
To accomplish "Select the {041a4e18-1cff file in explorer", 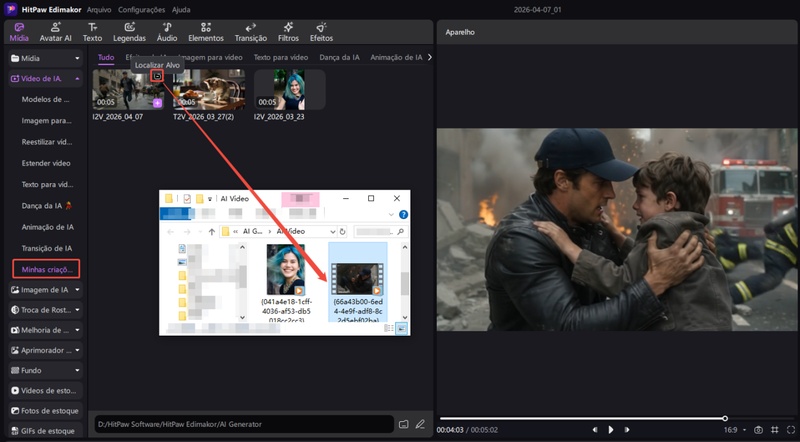I will click(x=286, y=283).
